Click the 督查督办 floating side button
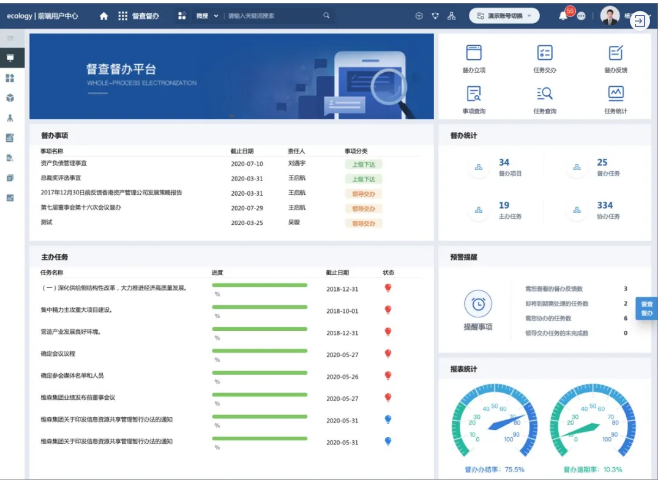Screen dimensions: 660x484 click(646, 308)
